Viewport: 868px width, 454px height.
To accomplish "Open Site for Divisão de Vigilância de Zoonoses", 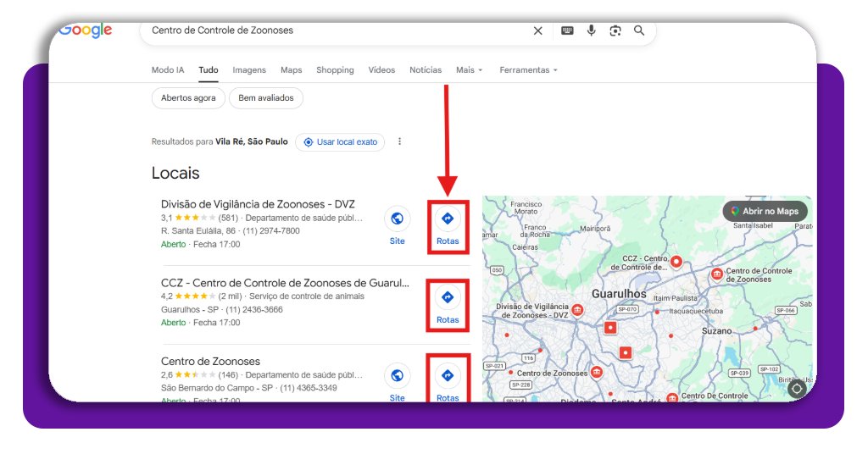I will [397, 225].
